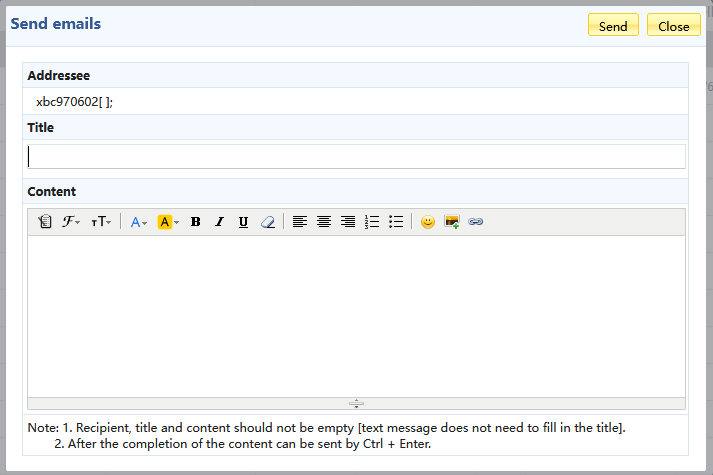
Task: Click the insert hyperlink icon
Action: coord(476,222)
